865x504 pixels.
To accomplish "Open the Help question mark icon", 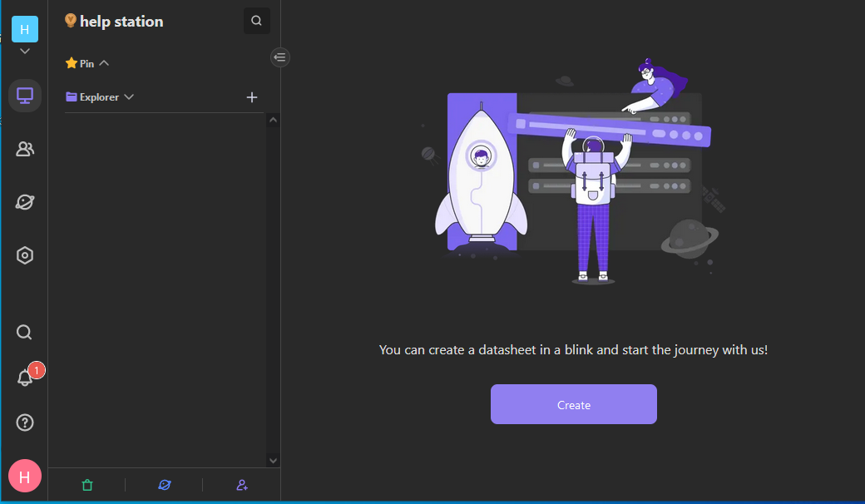I will tap(25, 422).
